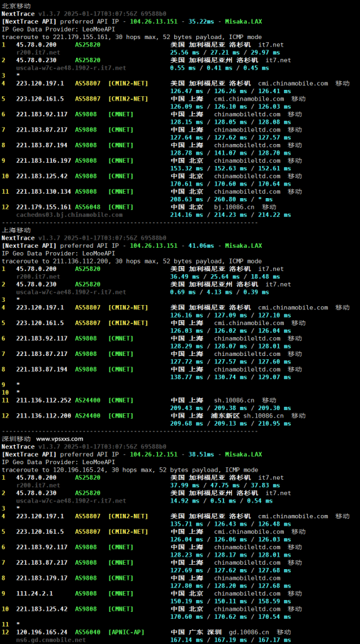Click the 深圳移动 section heading

[x=16, y=438]
